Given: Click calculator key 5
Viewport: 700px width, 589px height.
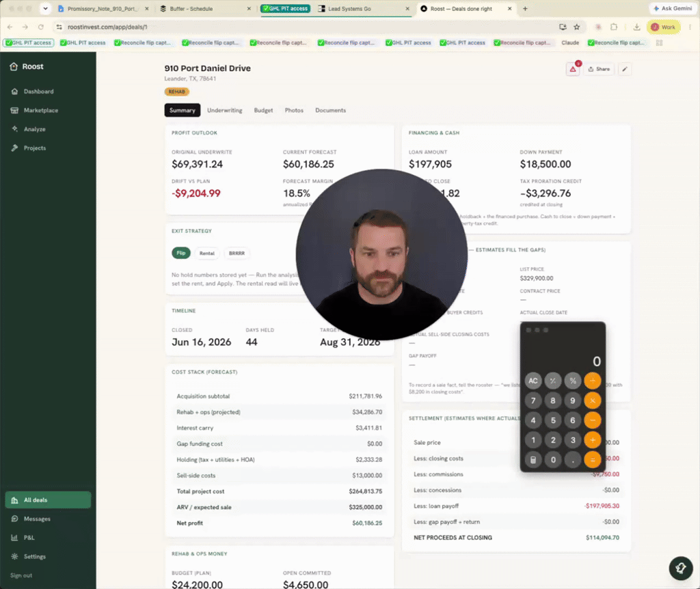Looking at the screenshot, I should (552, 420).
